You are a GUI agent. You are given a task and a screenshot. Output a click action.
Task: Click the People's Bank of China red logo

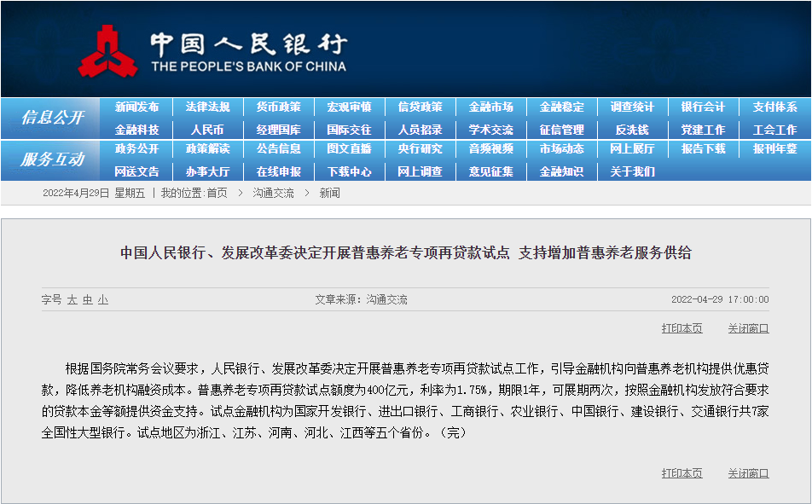click(x=107, y=51)
